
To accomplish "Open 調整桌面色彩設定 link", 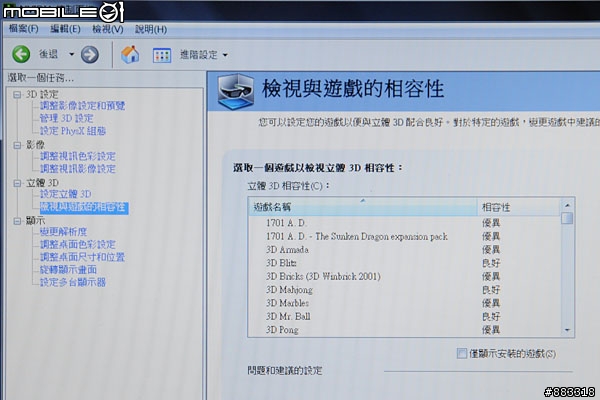I will coord(78,244).
